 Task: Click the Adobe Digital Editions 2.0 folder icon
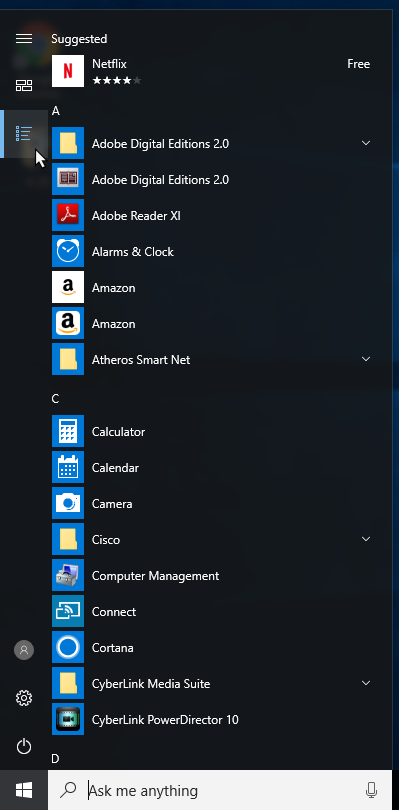tap(68, 143)
